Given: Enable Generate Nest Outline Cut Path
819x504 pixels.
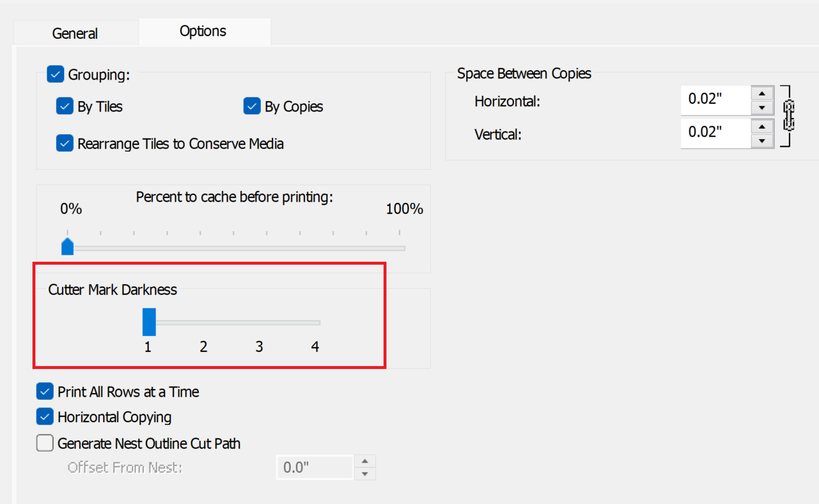Looking at the screenshot, I should [45, 443].
